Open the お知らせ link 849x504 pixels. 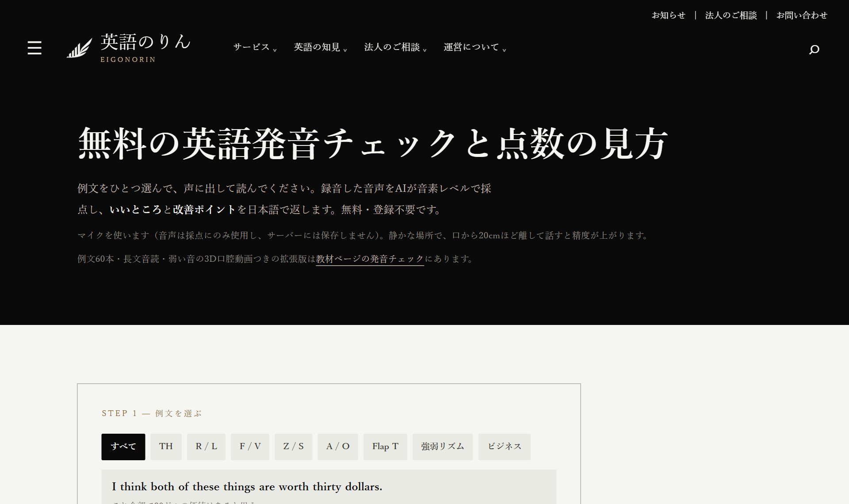[668, 15]
